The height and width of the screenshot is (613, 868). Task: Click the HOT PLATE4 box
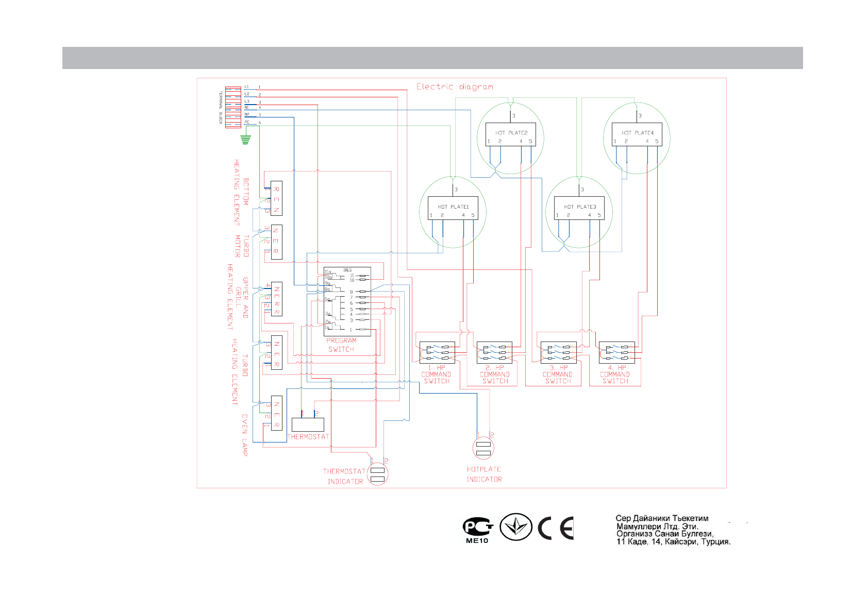[x=637, y=134]
